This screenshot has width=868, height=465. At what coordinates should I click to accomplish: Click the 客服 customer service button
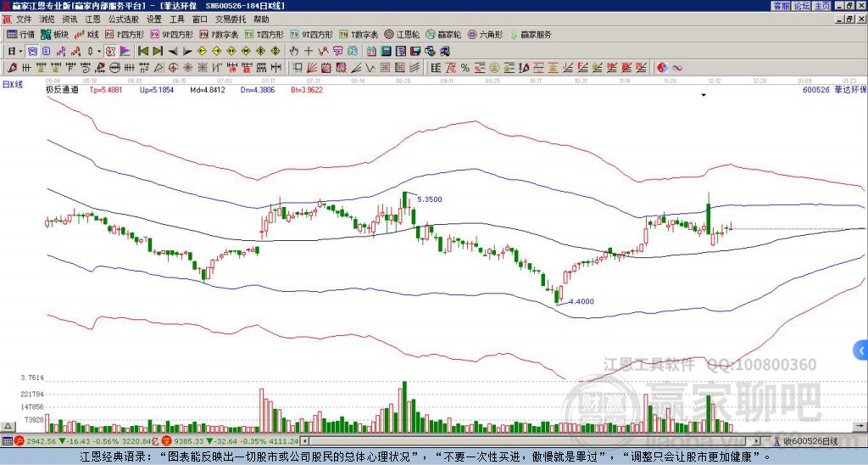point(781,6)
